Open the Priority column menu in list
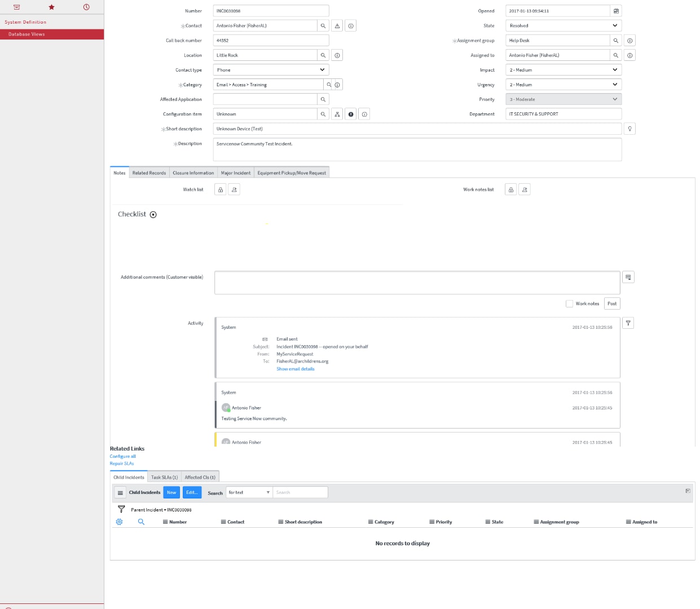The width and height of the screenshot is (700, 609). (432, 522)
